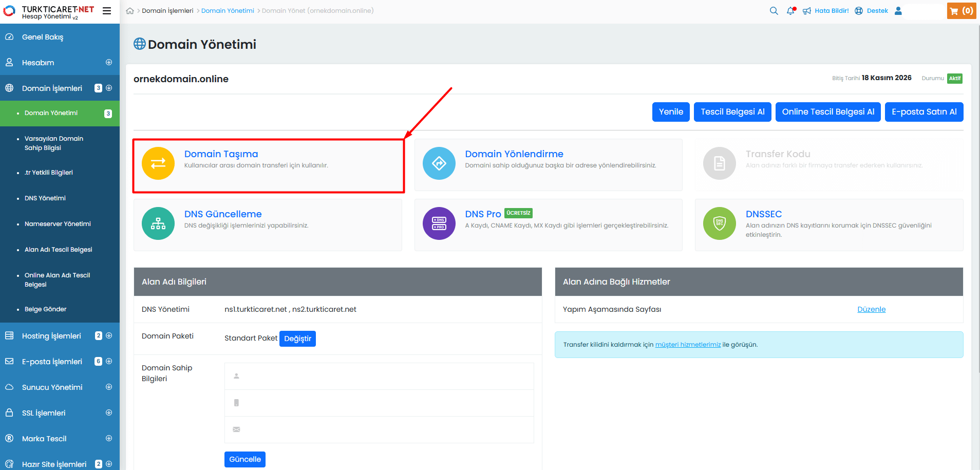Image resolution: width=980 pixels, height=470 pixels.
Task: Select DNS Yönetimi in sidebar
Action: coord(45,198)
